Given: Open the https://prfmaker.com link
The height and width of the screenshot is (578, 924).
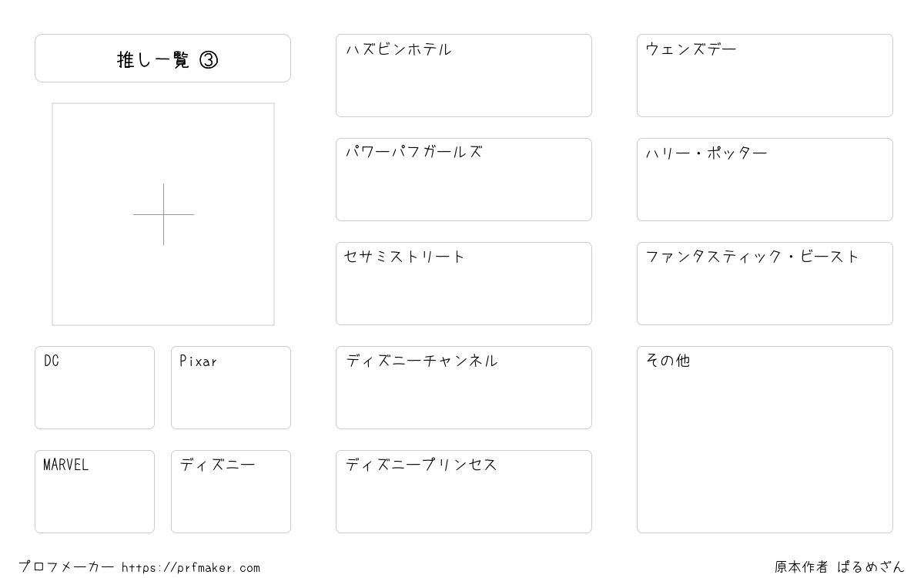Looking at the screenshot, I should 191,568.
